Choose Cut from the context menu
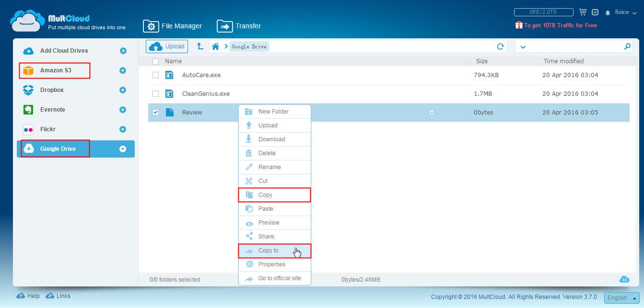 [x=275, y=181]
